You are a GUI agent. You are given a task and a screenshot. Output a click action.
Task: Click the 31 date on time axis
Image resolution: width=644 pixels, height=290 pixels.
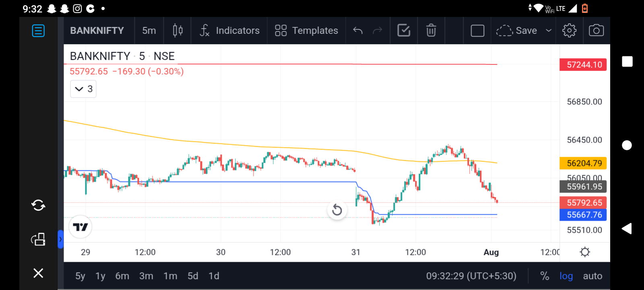(x=356, y=252)
